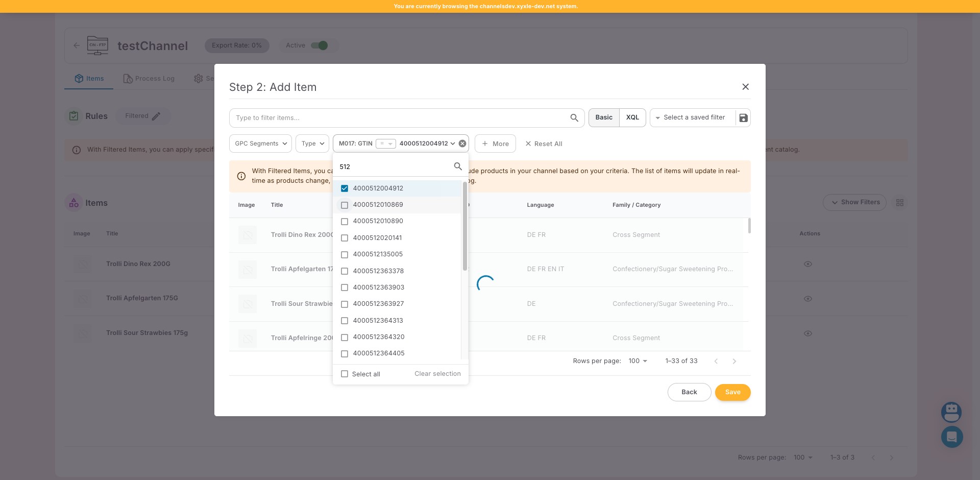Expand the GPC Segments dropdown
980x480 pixels.
tap(260, 143)
